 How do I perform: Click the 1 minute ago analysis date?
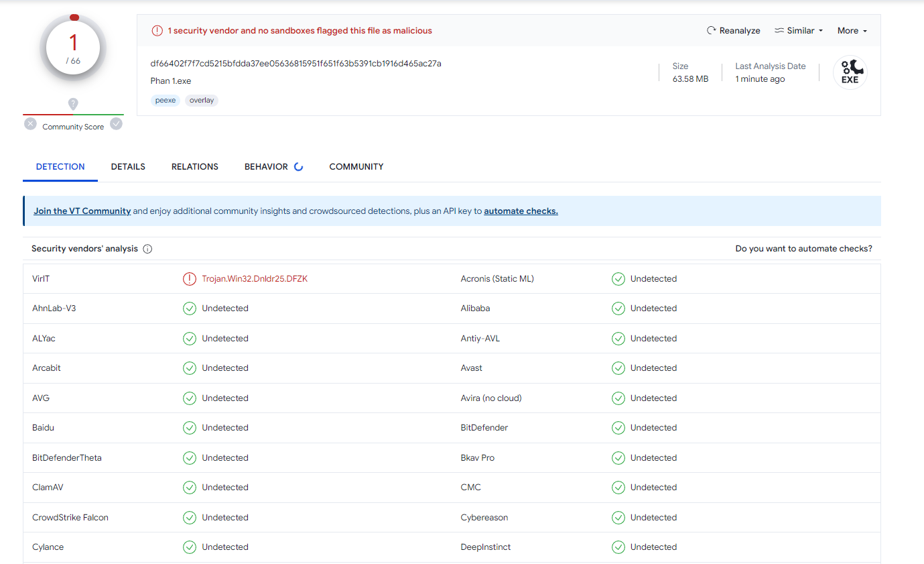760,79
